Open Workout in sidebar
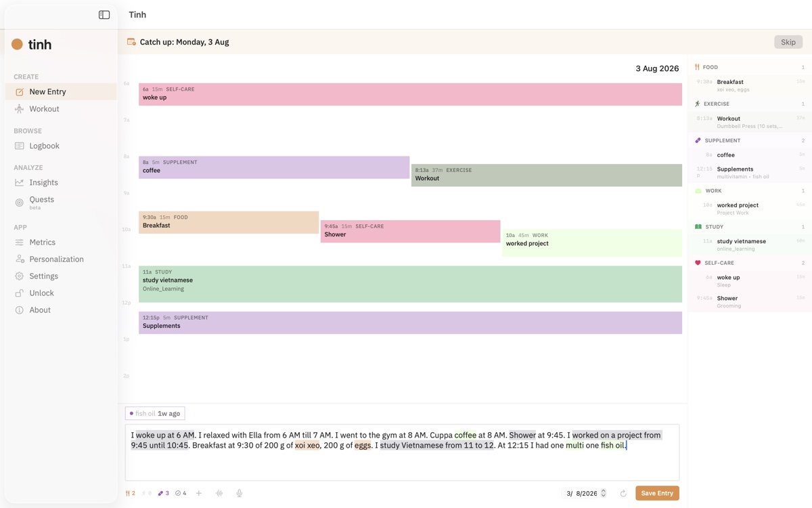 point(61,108)
